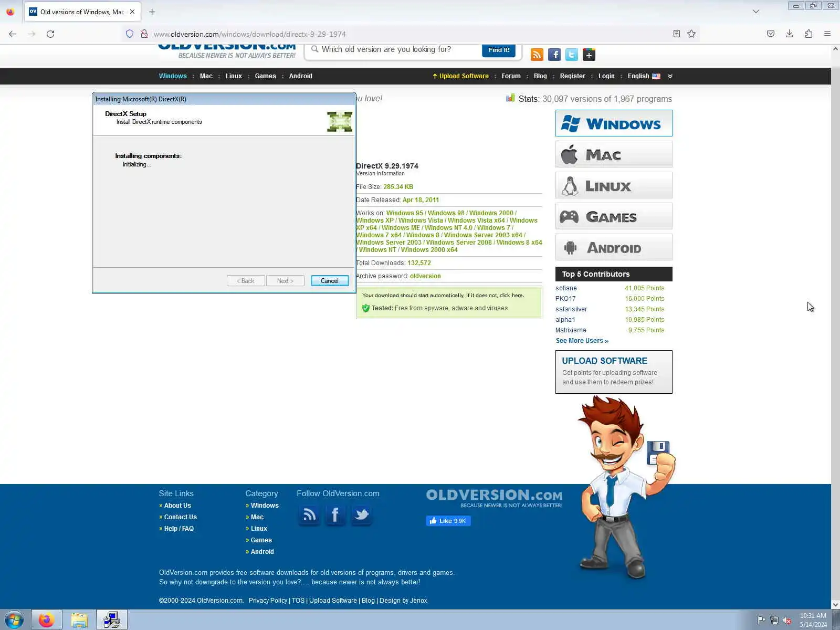Open the About Us footer link
840x630 pixels.
[x=177, y=506]
